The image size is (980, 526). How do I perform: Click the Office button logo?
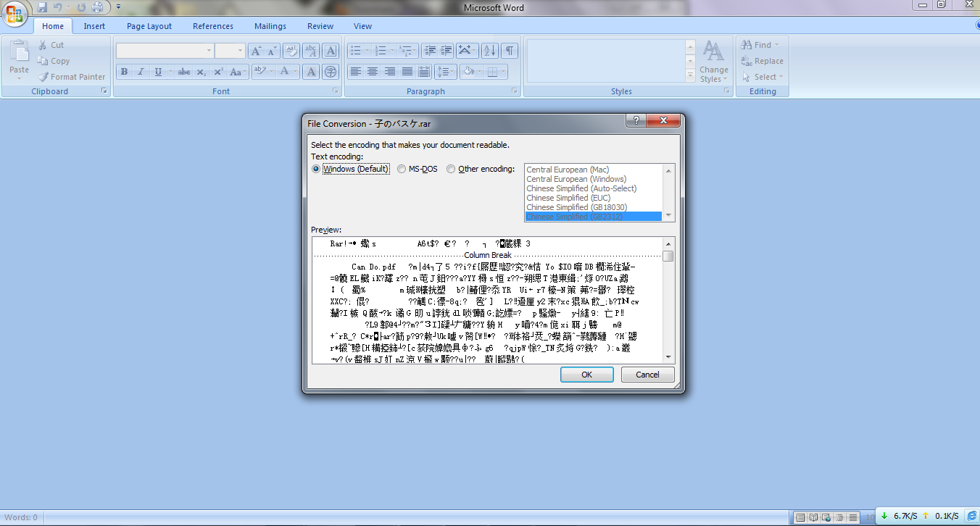coord(16,13)
